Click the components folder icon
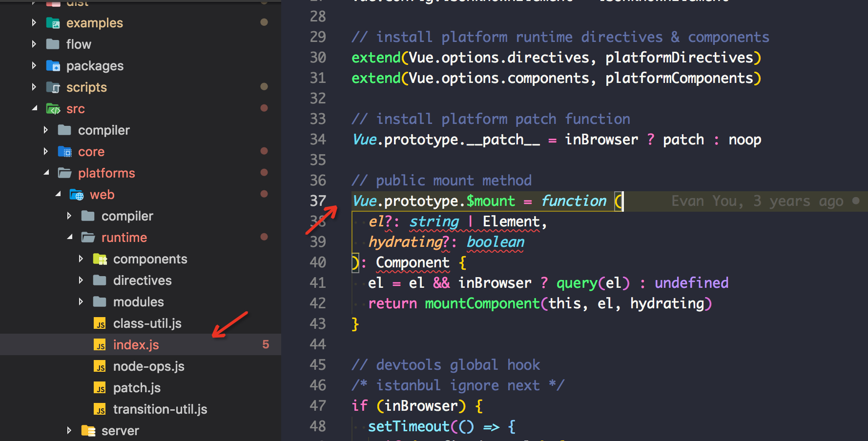Screen dimensions: 868x441 click(x=100, y=259)
